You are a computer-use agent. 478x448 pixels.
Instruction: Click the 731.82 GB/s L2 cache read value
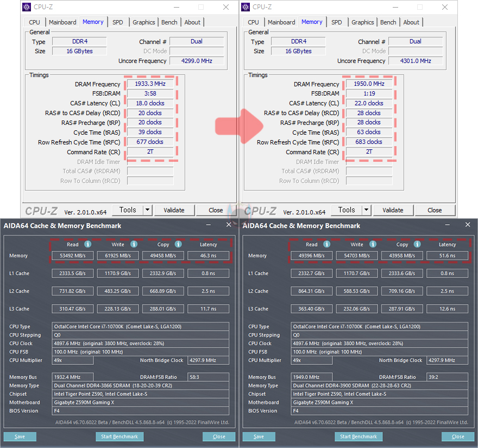tap(73, 291)
